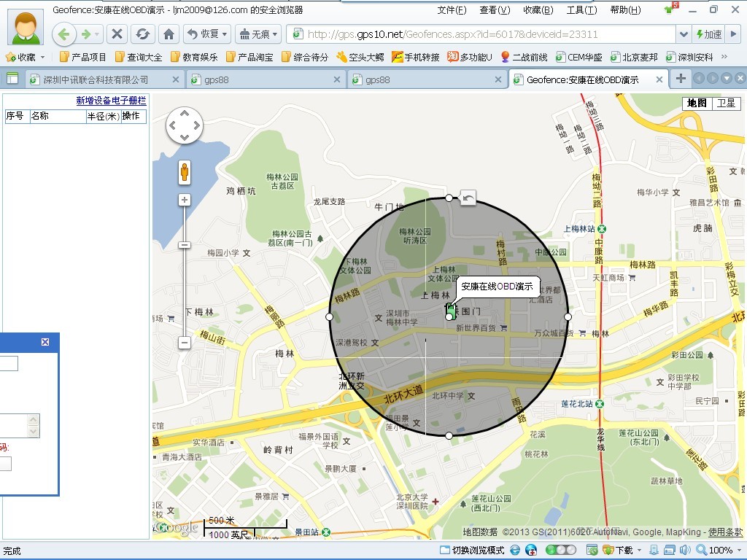The image size is (747, 560).
Task: Reload the page with the refresh icon
Action: point(142,34)
